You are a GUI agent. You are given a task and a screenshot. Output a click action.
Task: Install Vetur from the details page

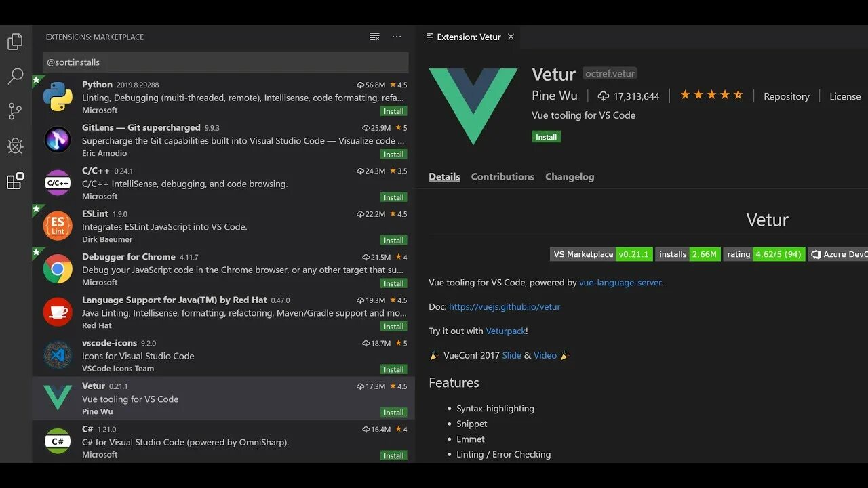546,137
